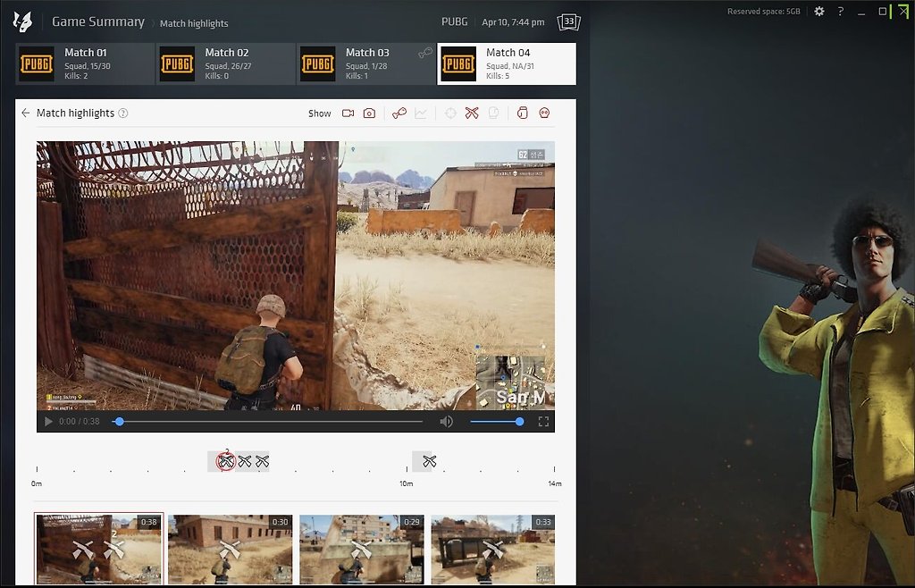This screenshot has width=915, height=588.
Task: Click the chicken dinner icon on Match 03
Action: (425, 53)
